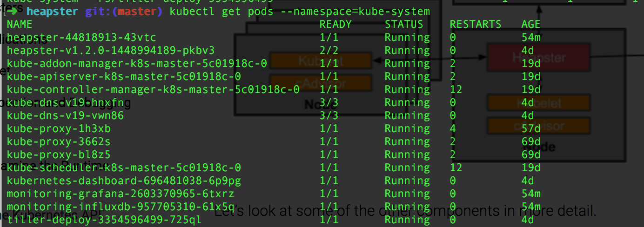The width and height of the screenshot is (644, 227).
Task: Click the tiller-deploy pod name
Action: tap(104, 220)
